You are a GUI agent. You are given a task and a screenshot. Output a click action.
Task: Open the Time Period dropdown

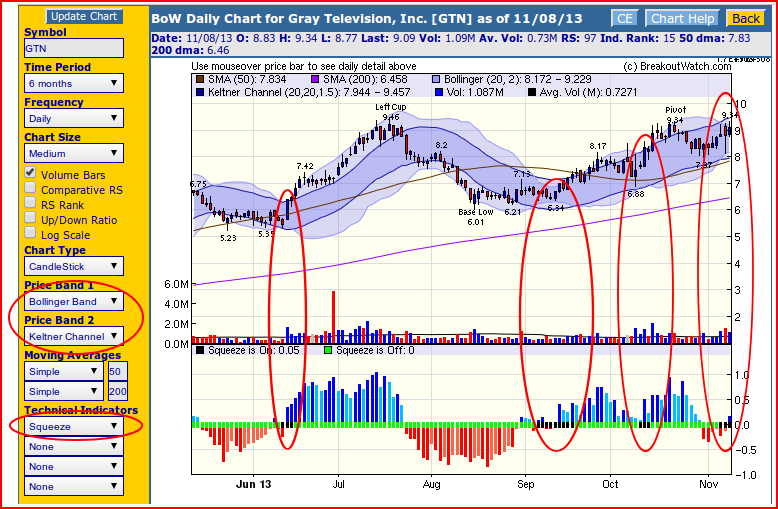click(x=74, y=83)
